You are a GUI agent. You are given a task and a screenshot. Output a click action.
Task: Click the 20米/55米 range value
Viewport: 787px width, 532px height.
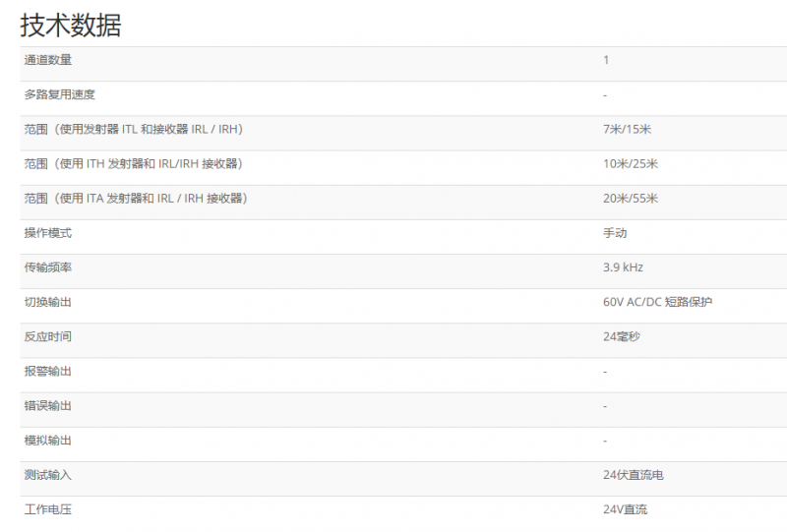631,199
